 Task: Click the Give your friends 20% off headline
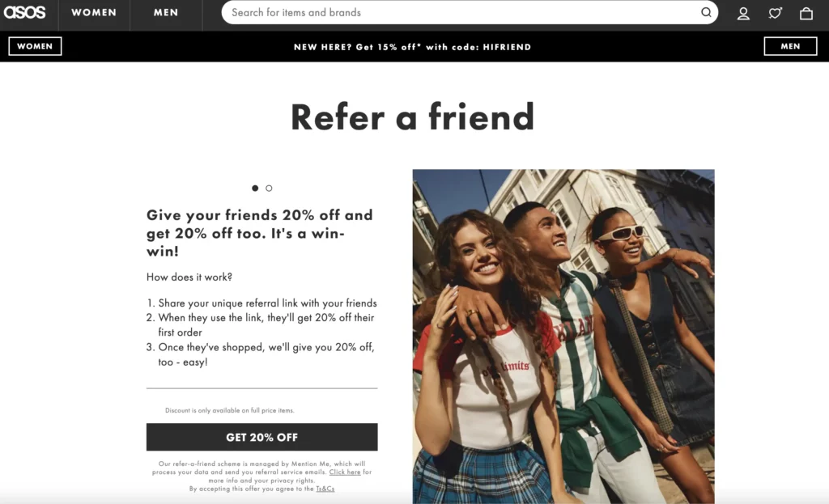point(260,233)
